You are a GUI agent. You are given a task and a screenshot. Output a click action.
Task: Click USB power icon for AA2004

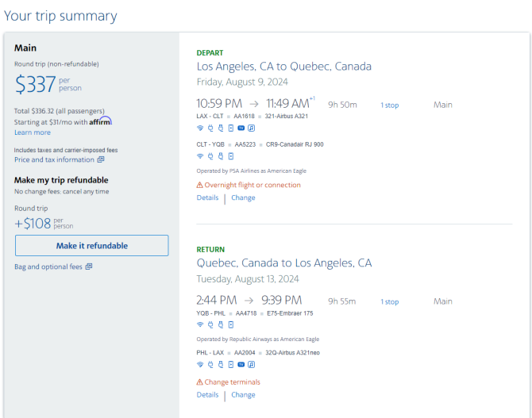point(221,364)
